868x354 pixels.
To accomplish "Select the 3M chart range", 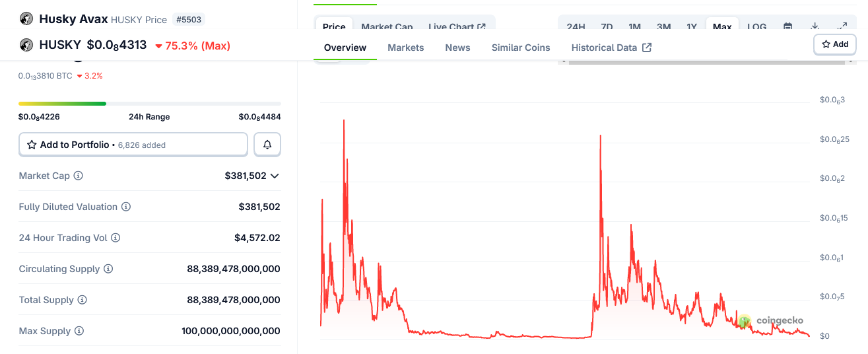I will 663,27.
